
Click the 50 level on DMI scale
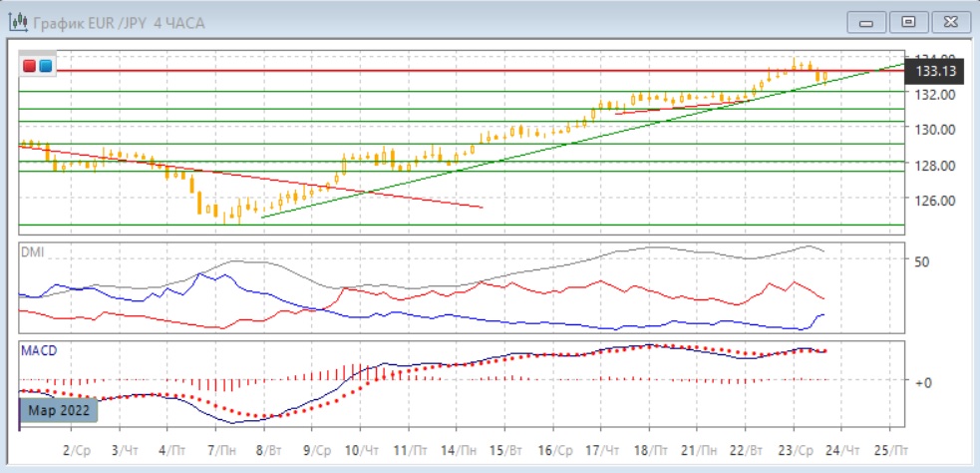(922, 261)
